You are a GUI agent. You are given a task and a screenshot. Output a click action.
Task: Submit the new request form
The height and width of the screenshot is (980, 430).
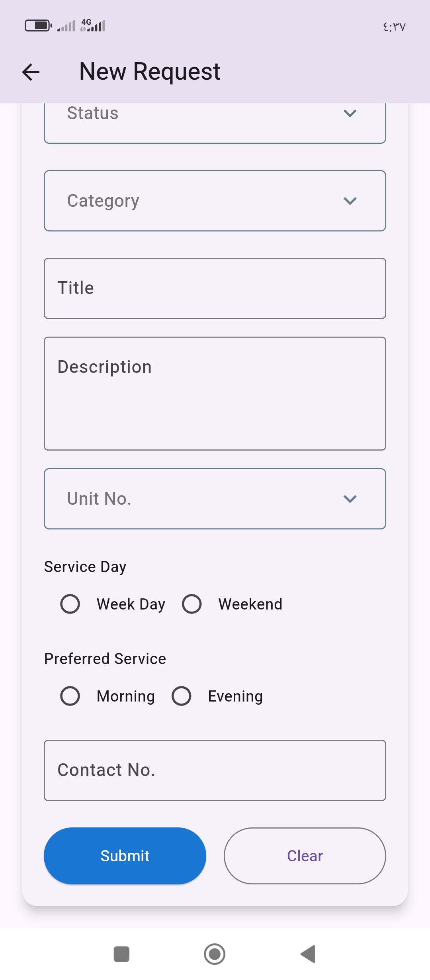click(x=125, y=856)
